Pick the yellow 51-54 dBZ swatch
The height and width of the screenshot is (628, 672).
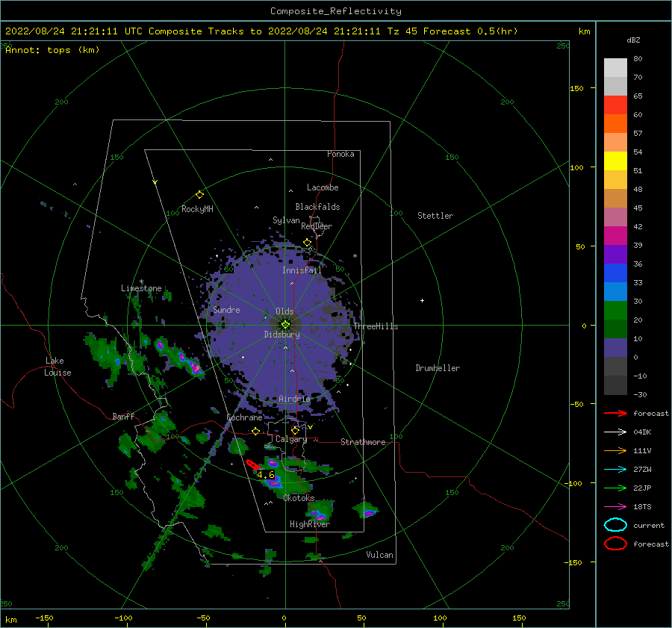pos(615,161)
